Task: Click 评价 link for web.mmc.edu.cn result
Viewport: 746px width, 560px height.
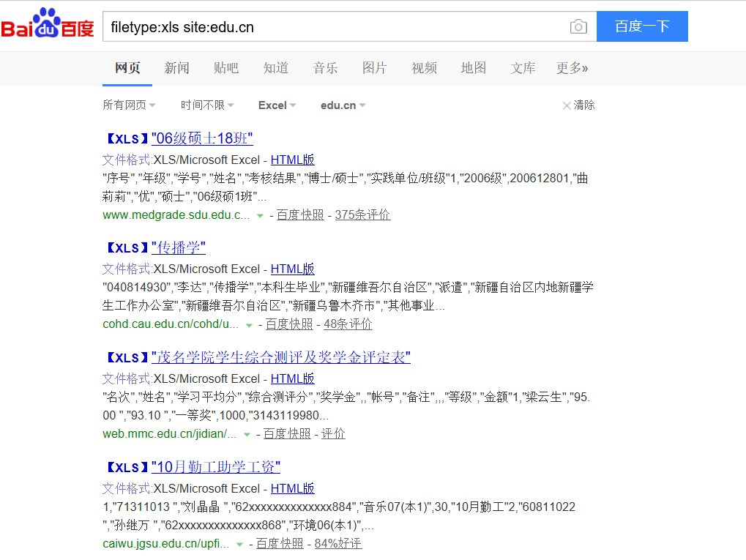Action: coord(334,434)
